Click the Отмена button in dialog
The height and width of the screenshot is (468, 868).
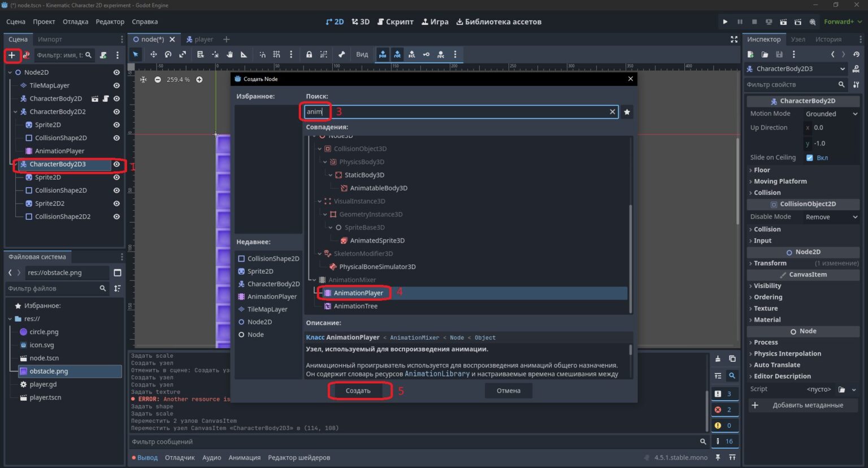point(509,391)
